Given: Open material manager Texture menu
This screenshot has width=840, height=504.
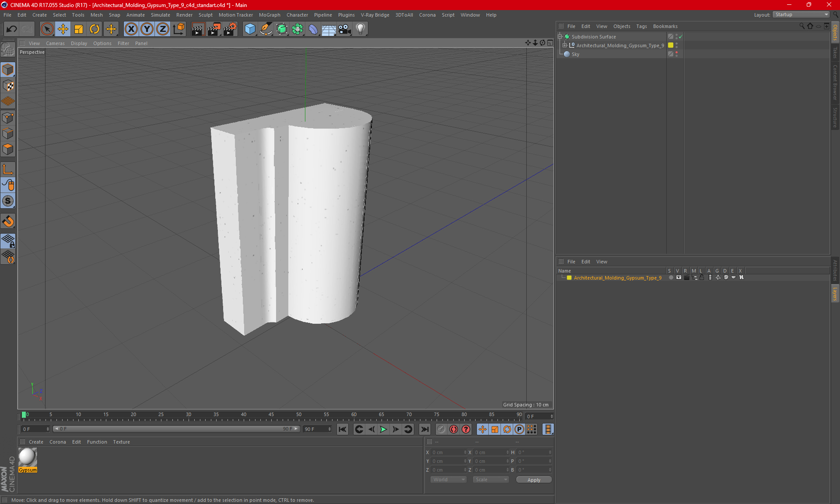Looking at the screenshot, I should point(121,442).
